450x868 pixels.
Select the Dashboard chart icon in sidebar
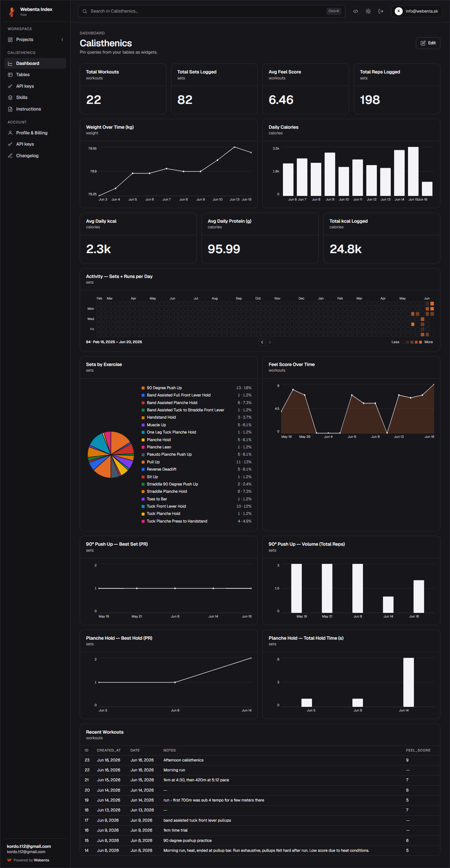pyautogui.click(x=10, y=63)
